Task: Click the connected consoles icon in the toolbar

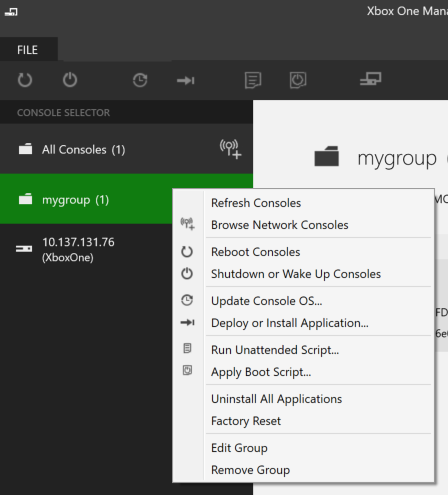Action: coord(370,79)
